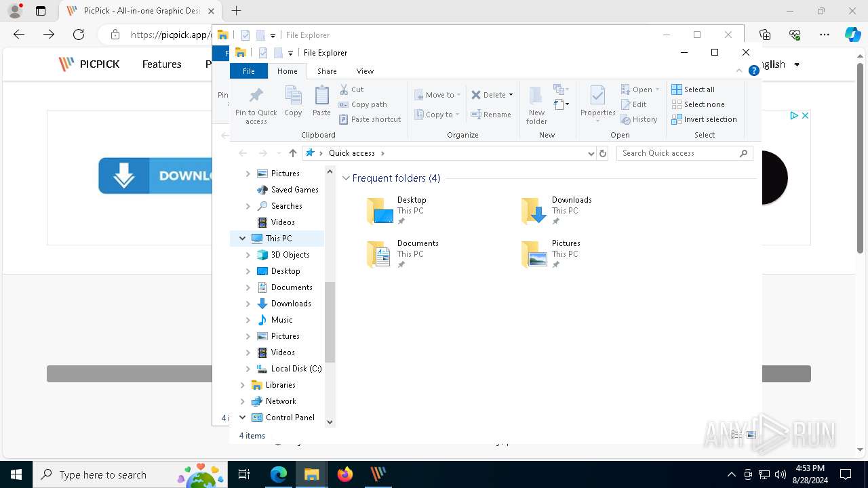The width and height of the screenshot is (868, 488).
Task: Select Searches in the navigation pane
Action: tap(286, 206)
